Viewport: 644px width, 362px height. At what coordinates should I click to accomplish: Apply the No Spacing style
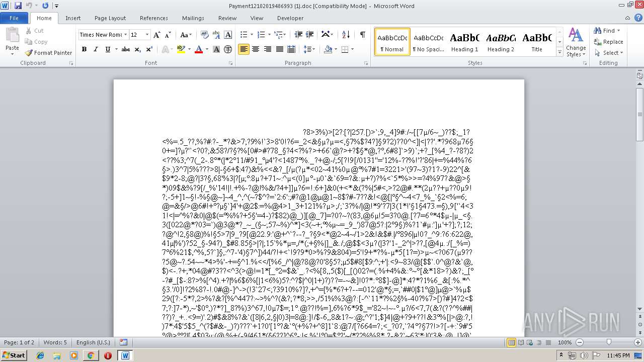428,42
